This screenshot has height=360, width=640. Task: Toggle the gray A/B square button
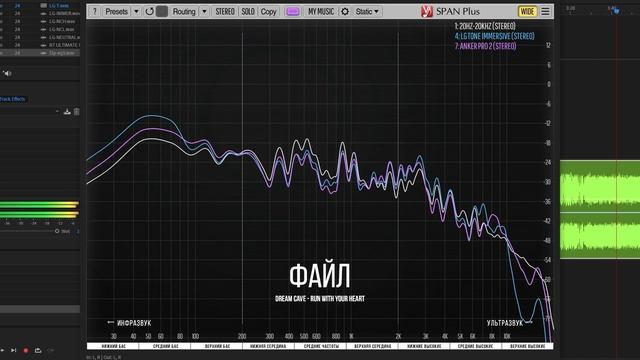[162, 11]
